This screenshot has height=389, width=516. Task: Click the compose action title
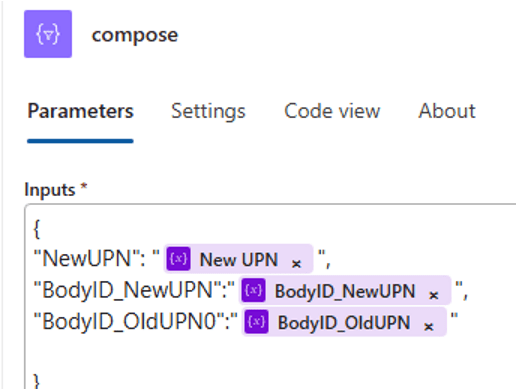135,35
